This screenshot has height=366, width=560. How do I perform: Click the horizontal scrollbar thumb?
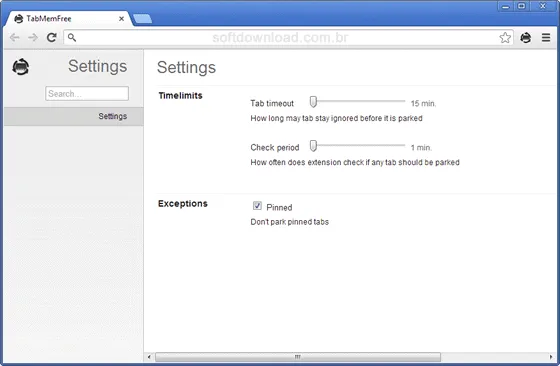point(298,357)
